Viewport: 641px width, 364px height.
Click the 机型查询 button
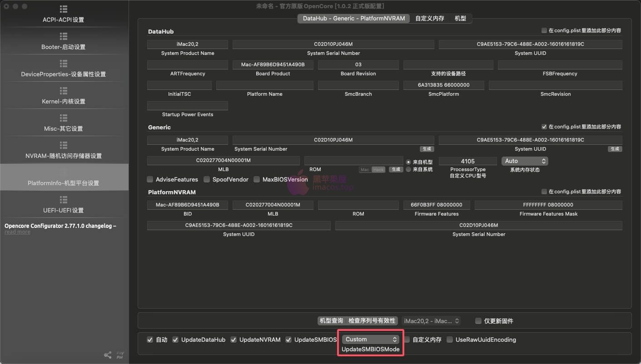coord(332,321)
